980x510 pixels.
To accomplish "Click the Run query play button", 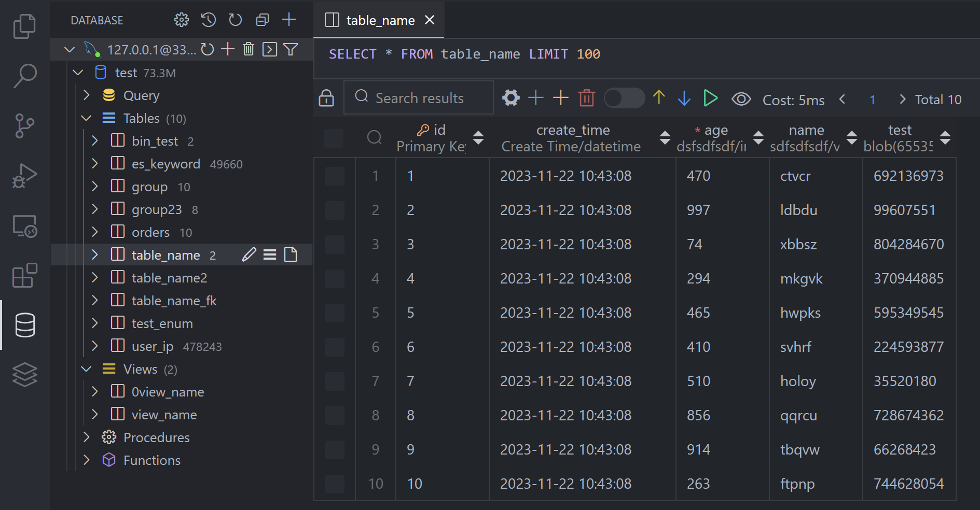I will coord(710,98).
